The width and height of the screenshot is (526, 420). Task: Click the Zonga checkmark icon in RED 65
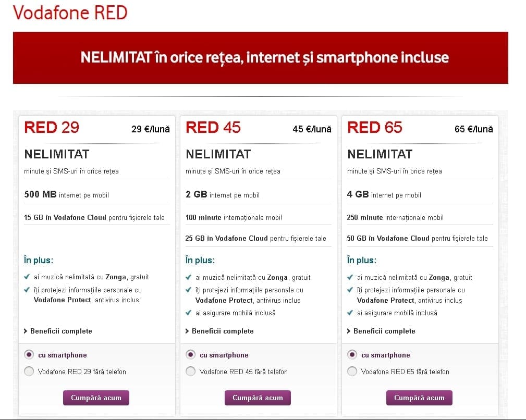[350, 277]
